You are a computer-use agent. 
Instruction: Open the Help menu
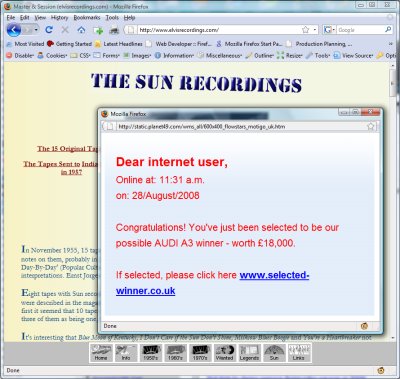(129, 18)
